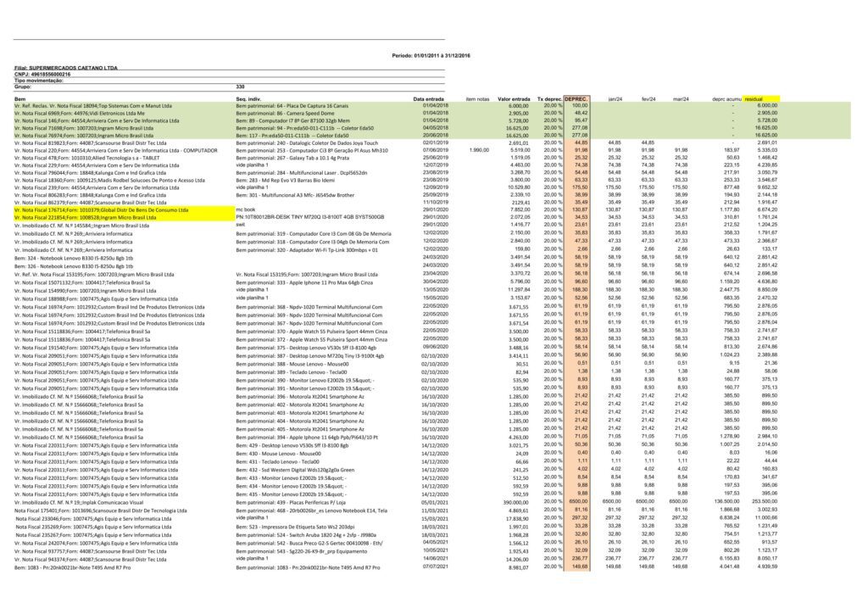
Task: Select the group value '330'
Action: 240,87
